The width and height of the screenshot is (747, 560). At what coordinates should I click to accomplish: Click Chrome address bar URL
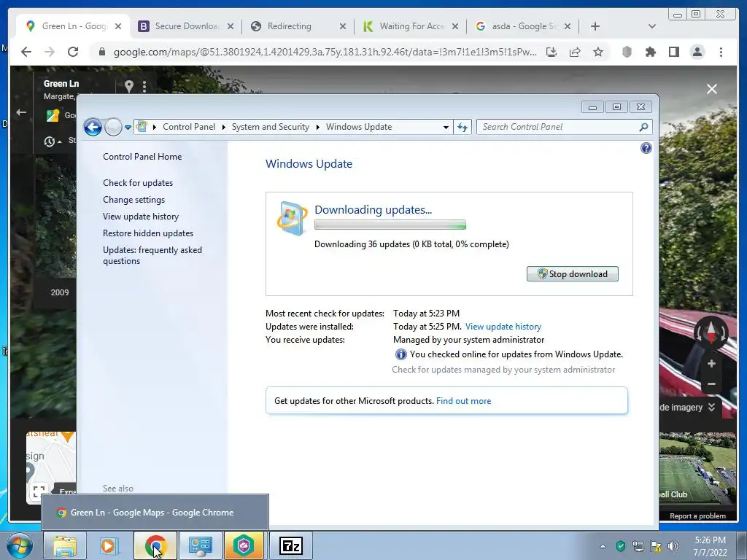[x=325, y=52]
